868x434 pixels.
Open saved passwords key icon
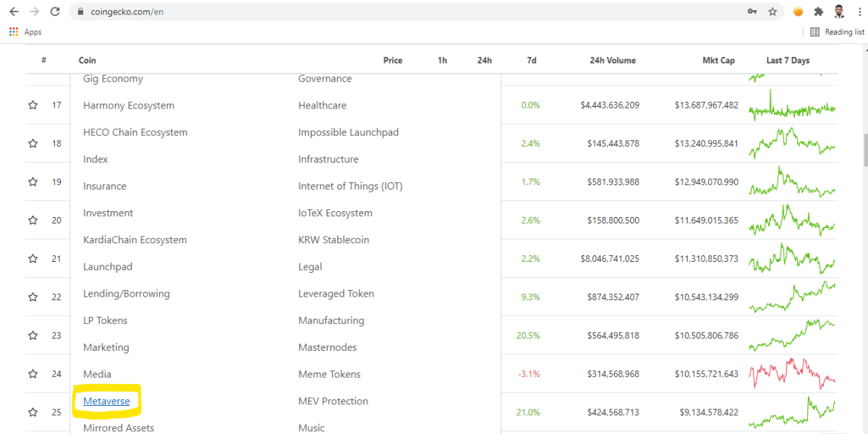coord(752,12)
